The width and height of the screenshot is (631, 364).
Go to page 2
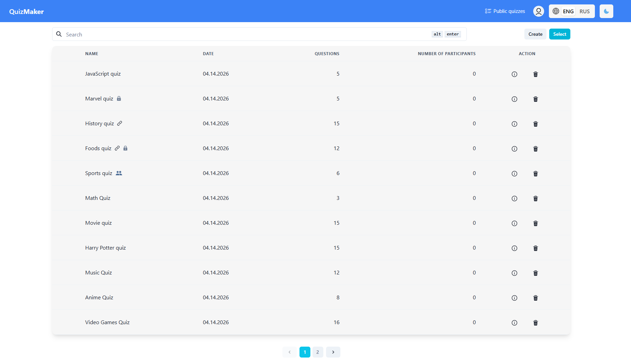(318, 352)
